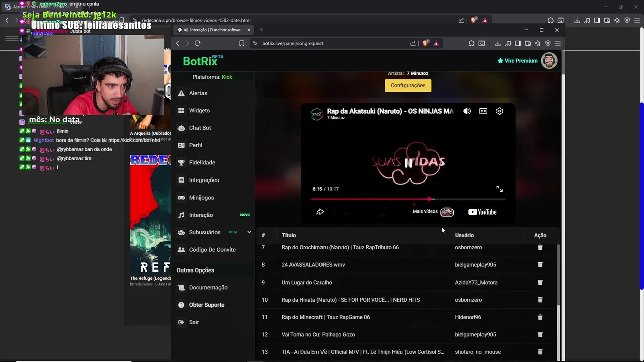Pause the video in player center
The image size is (644, 362).
tap(408, 163)
